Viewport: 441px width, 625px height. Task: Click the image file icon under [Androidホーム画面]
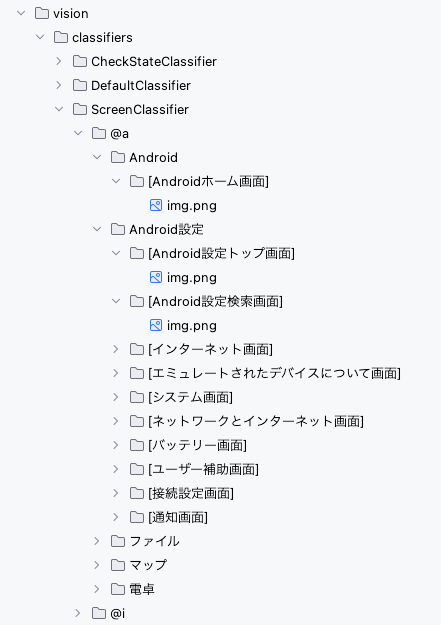156,205
